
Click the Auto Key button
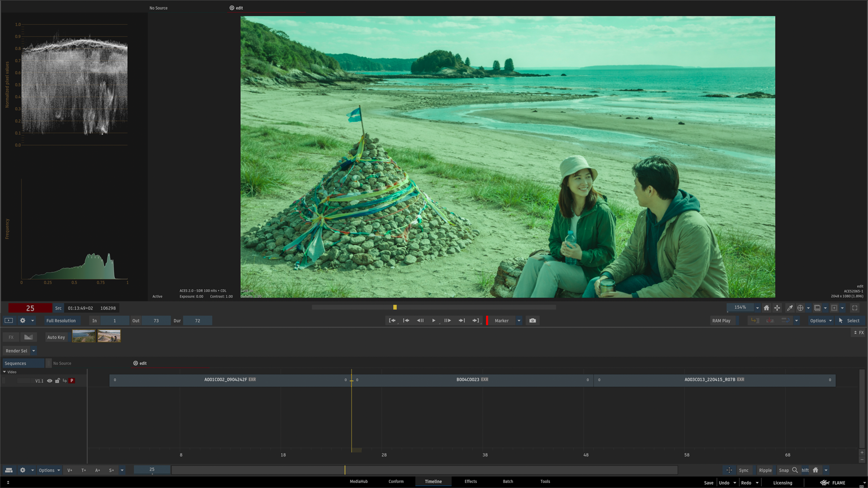click(x=56, y=337)
